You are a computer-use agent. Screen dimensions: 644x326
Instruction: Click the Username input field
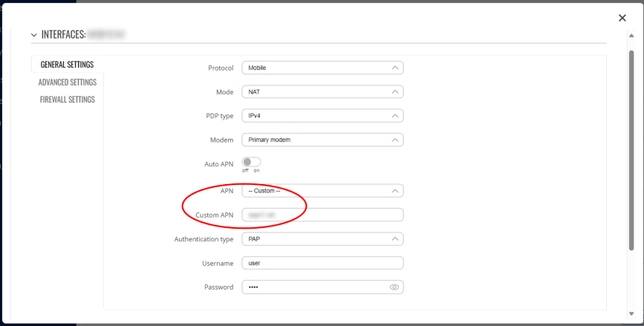coord(322,263)
